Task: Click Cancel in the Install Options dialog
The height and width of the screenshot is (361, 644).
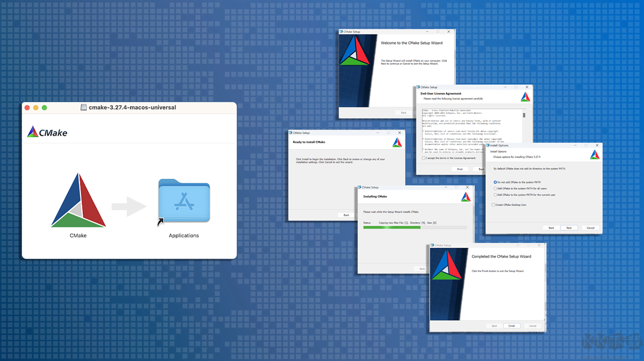Action: [x=590, y=227]
